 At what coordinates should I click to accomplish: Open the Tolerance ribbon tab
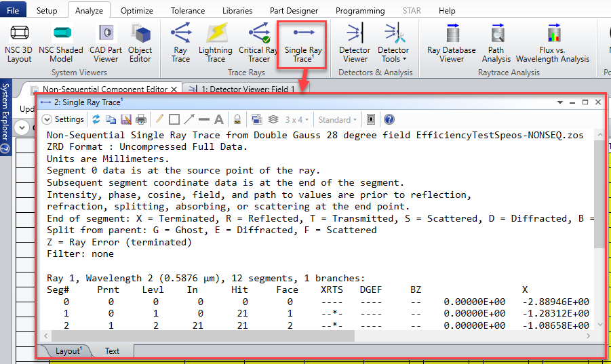point(188,11)
